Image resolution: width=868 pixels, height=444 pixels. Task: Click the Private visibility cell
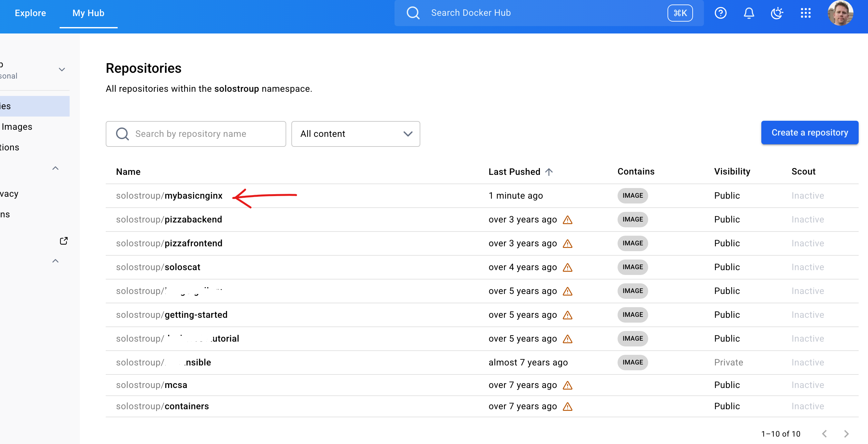(x=728, y=363)
